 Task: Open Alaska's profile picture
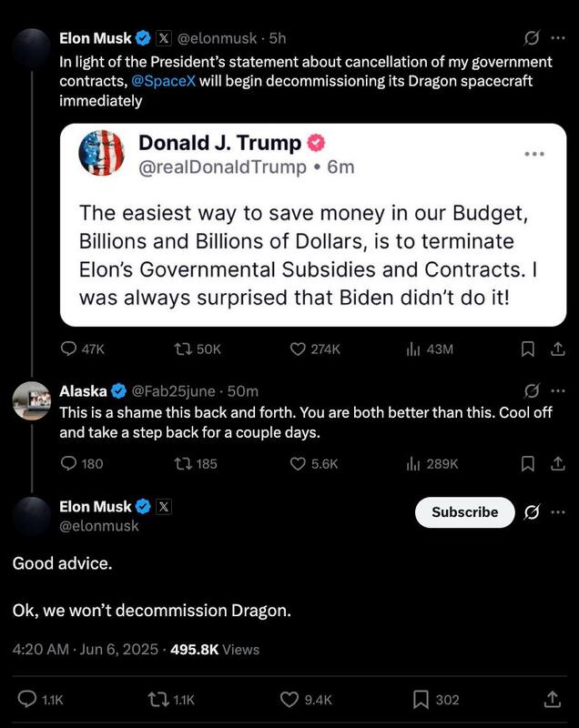pyautogui.click(x=32, y=400)
